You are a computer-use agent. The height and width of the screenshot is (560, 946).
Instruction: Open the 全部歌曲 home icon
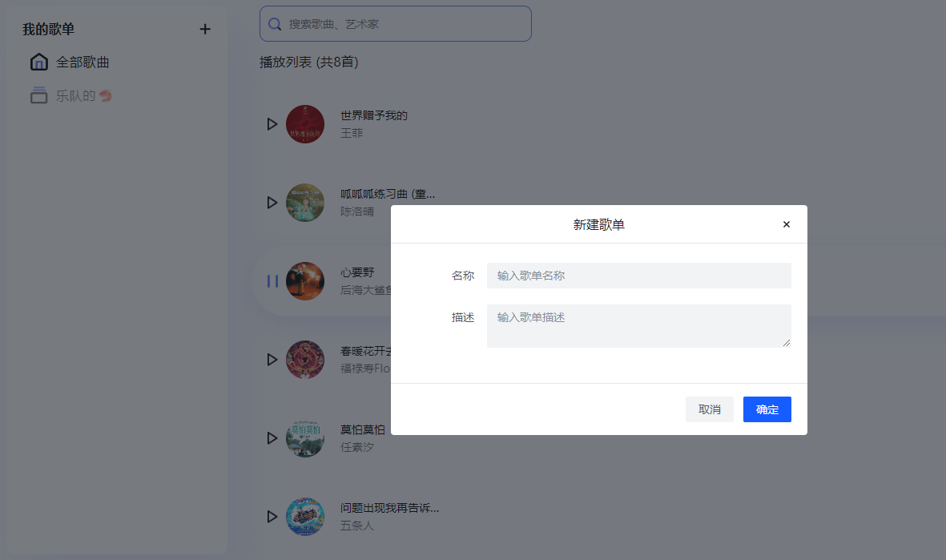pos(39,62)
